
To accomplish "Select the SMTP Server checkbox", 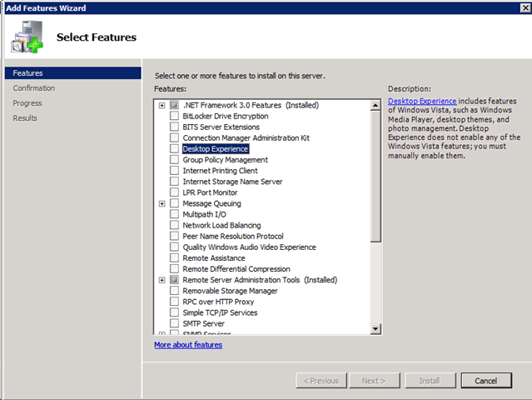I will pyautogui.click(x=174, y=323).
